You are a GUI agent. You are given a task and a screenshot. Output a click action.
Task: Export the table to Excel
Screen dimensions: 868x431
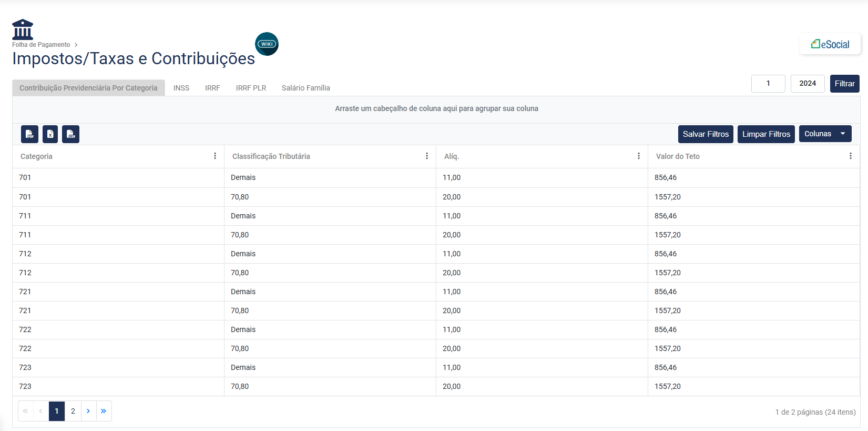(50, 134)
